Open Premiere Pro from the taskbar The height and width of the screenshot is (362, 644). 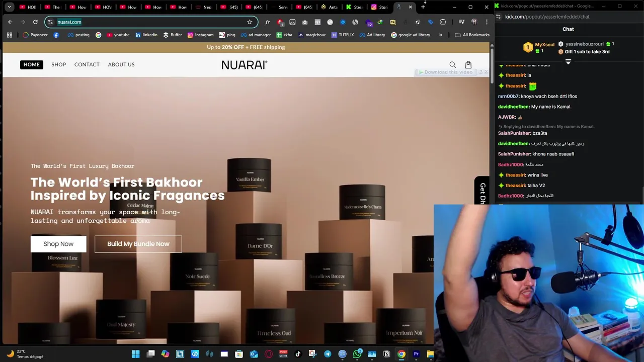click(416, 354)
